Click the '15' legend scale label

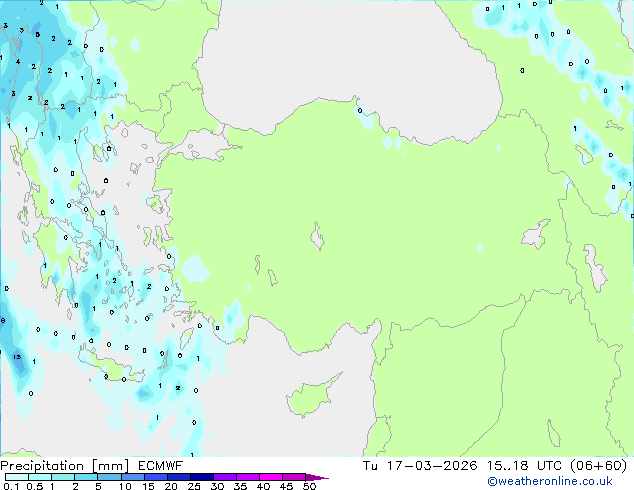[x=148, y=486]
